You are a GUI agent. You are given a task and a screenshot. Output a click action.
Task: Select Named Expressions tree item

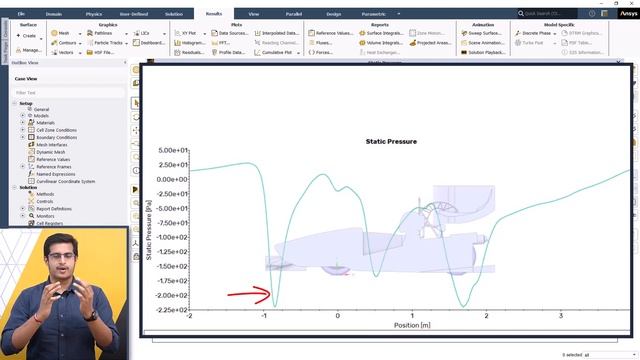tap(56, 174)
